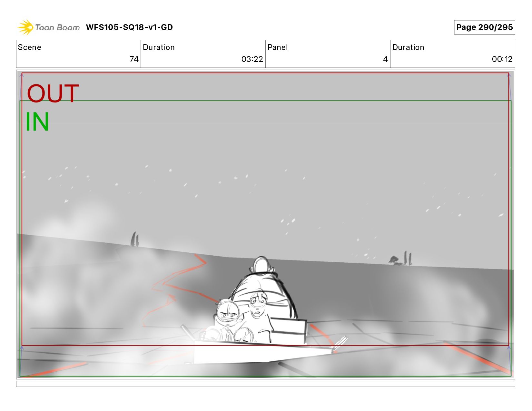The height and width of the screenshot is (411, 532).
Task: Select panel number 4
Action: 385,59
